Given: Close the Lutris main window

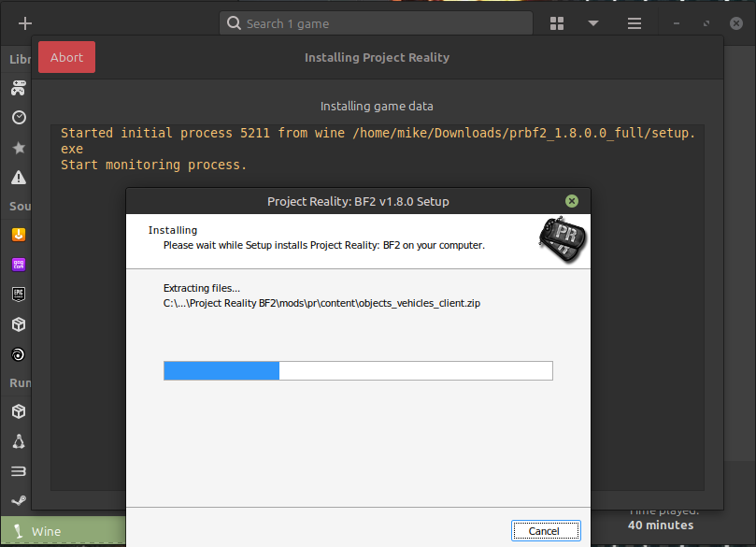Looking at the screenshot, I should [736, 23].
